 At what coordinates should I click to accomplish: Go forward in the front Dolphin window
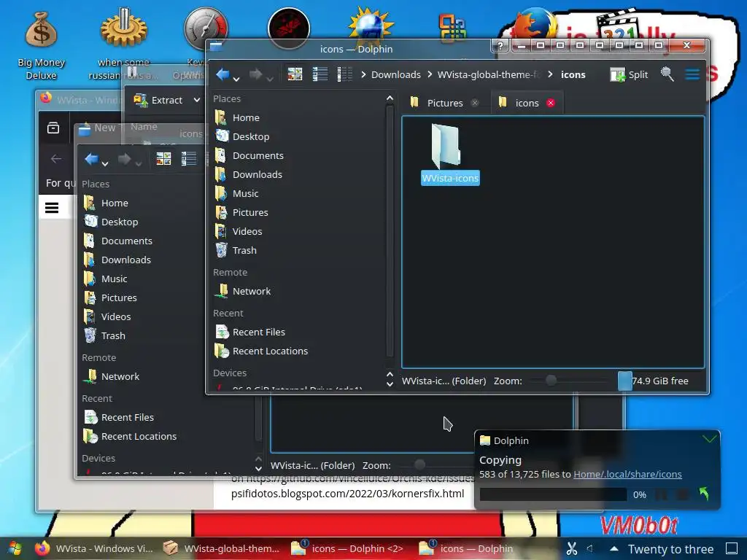(256, 74)
